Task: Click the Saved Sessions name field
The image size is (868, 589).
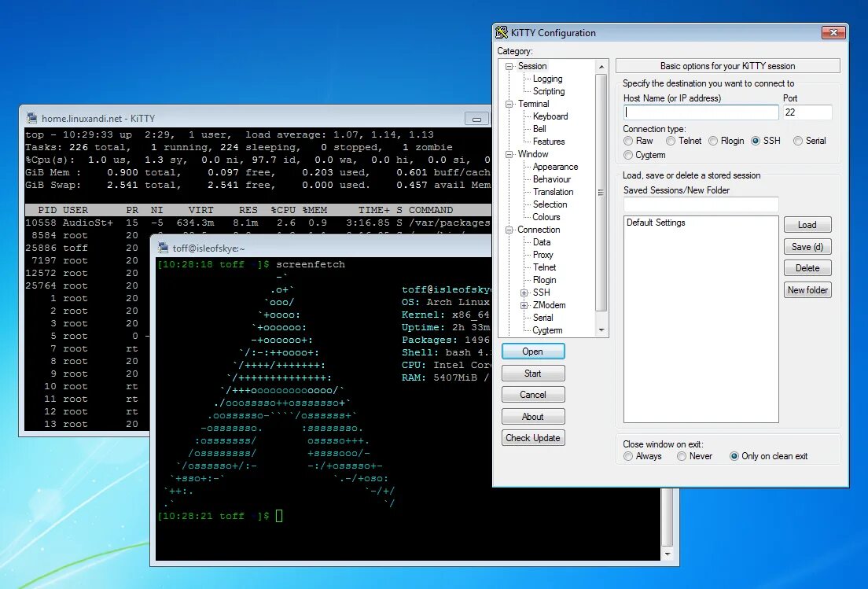Action: tap(701, 204)
